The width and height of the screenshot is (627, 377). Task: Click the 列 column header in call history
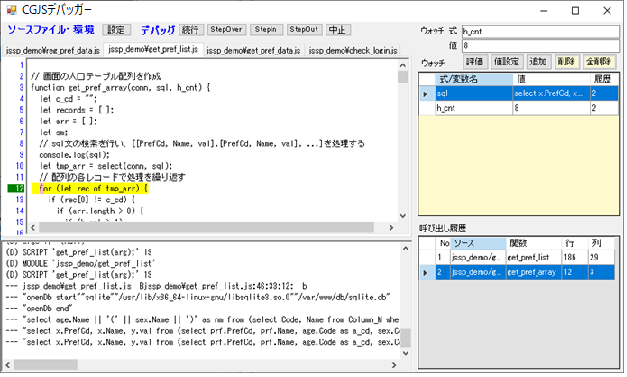tap(601, 243)
